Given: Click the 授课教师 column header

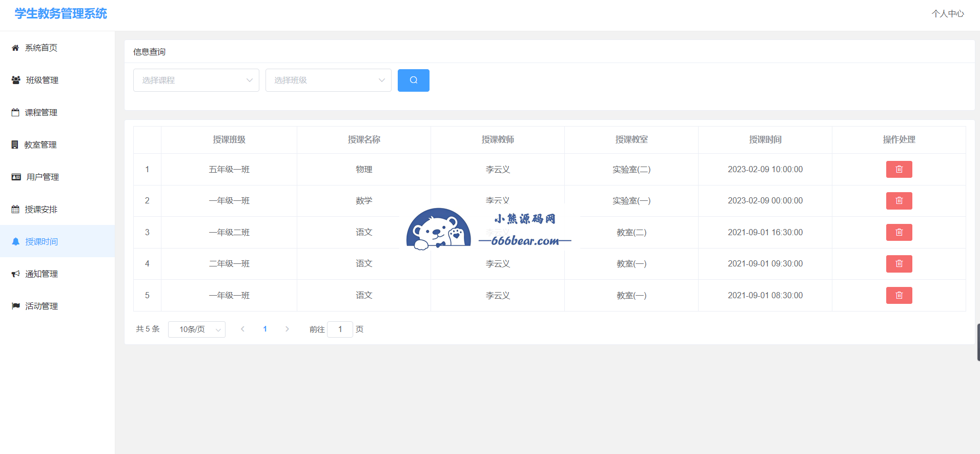Looking at the screenshot, I should click(x=498, y=139).
